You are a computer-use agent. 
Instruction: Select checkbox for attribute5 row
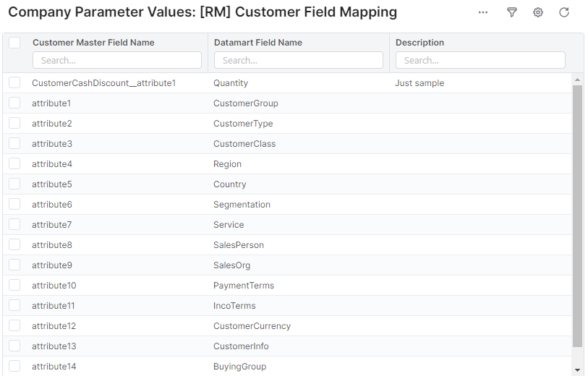[x=14, y=184]
